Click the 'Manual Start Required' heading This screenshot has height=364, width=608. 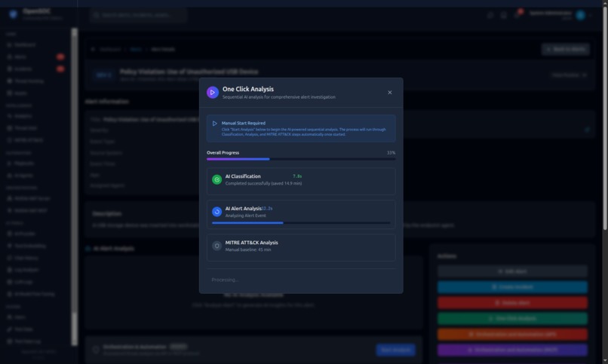(243, 123)
